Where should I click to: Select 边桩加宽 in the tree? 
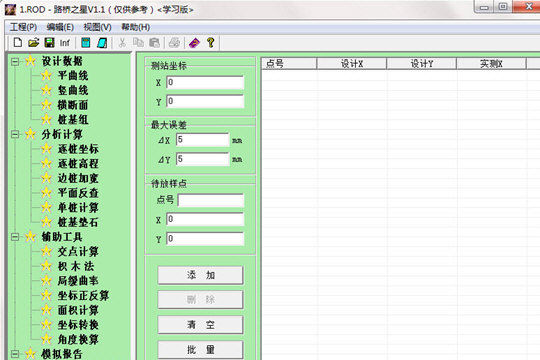pyautogui.click(x=78, y=178)
